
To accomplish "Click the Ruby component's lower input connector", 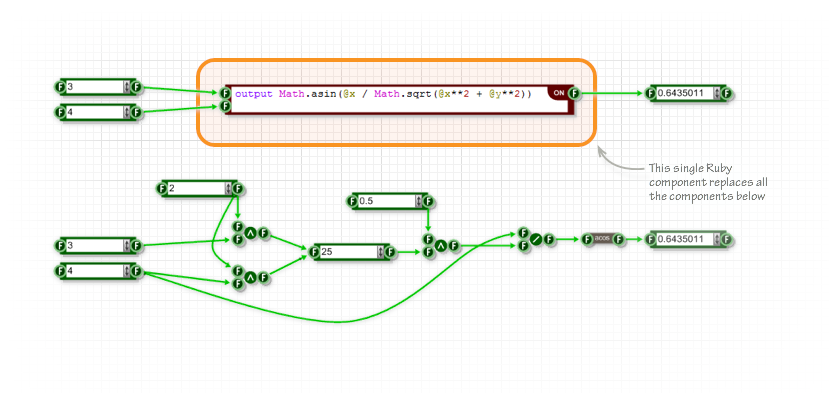I will (225, 106).
